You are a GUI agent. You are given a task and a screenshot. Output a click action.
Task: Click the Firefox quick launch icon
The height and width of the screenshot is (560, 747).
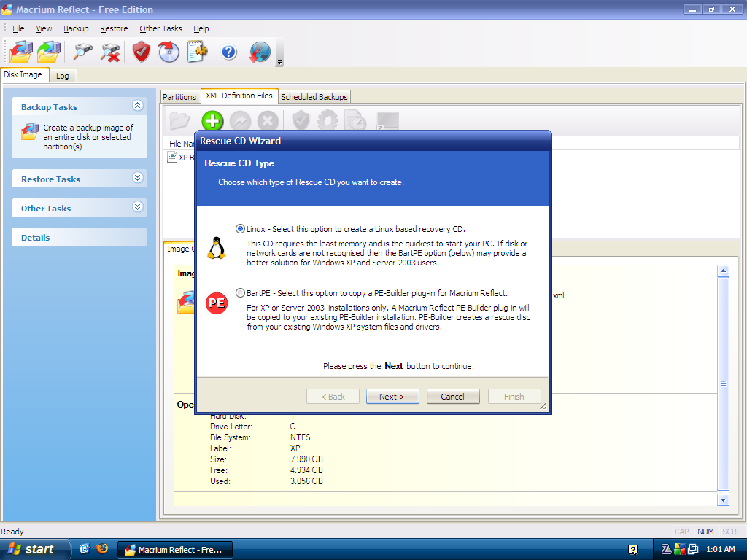click(102, 548)
